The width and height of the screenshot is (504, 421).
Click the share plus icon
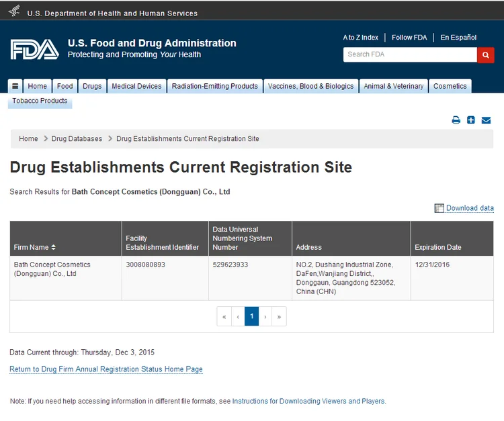click(x=471, y=120)
